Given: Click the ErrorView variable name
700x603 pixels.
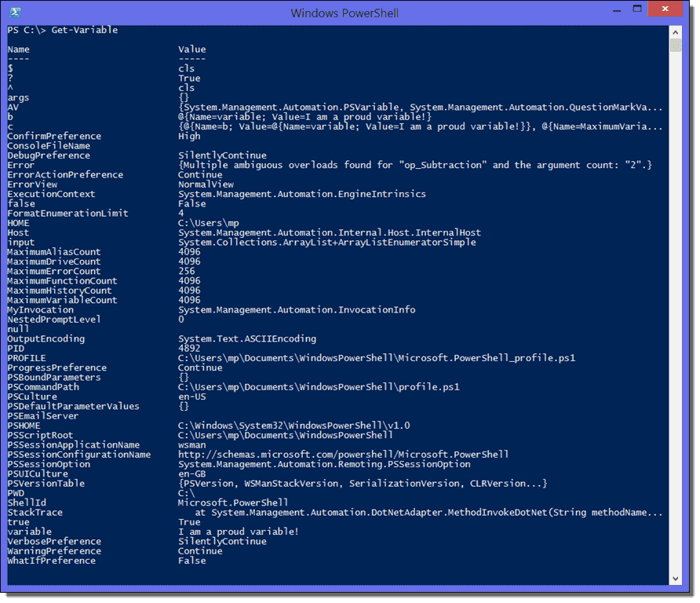Looking at the screenshot, I should 32,185.
